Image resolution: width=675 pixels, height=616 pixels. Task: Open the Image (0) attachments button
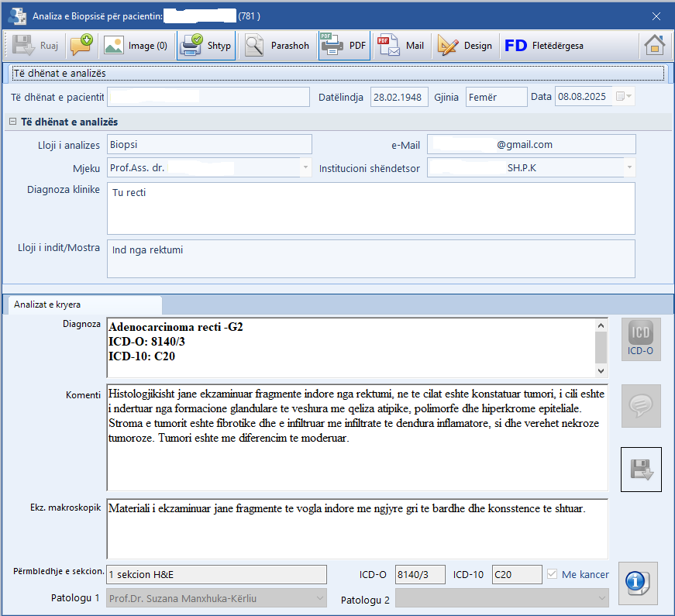136,46
